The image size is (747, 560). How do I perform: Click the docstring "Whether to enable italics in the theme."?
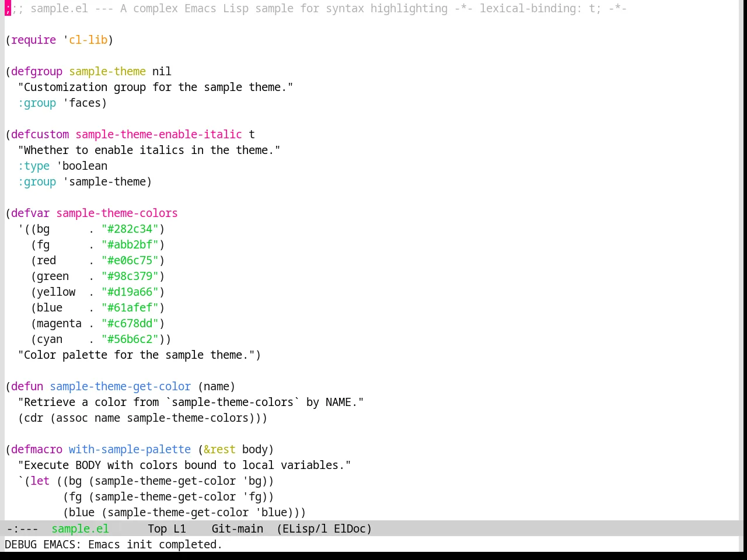149,150
